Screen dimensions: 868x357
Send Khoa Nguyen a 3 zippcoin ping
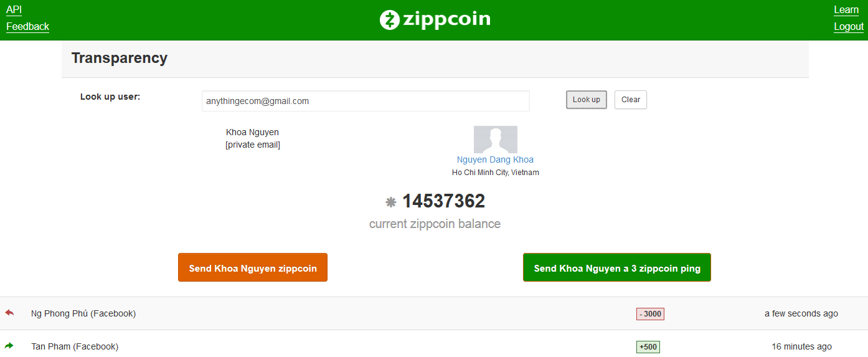617,268
